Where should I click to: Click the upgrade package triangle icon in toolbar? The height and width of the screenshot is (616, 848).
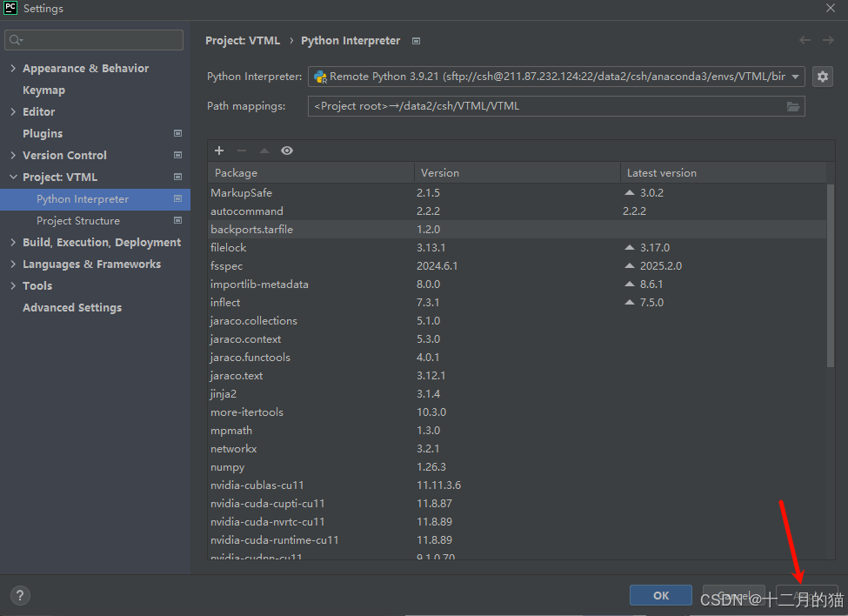pyautogui.click(x=264, y=151)
